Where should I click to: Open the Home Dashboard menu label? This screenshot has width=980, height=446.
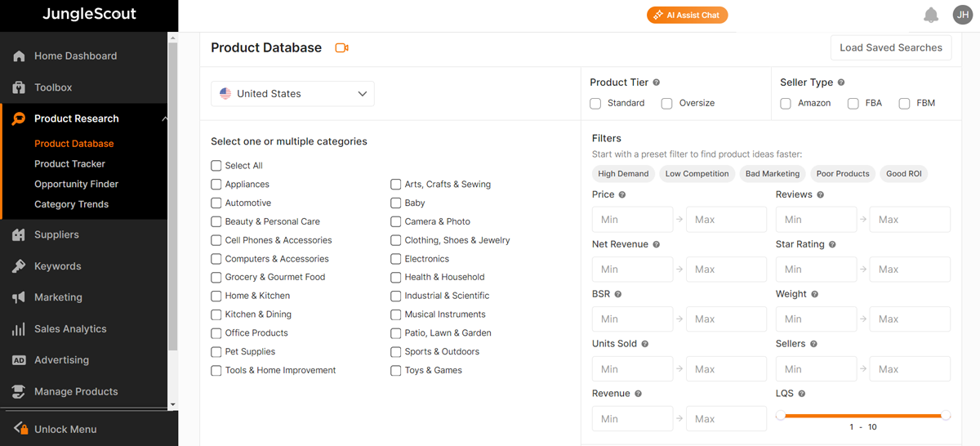(76, 56)
